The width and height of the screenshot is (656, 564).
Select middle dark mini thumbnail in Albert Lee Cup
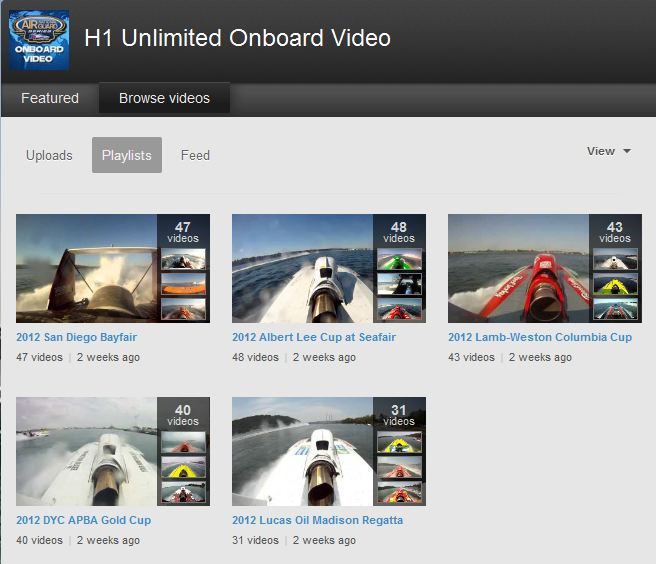[400, 284]
